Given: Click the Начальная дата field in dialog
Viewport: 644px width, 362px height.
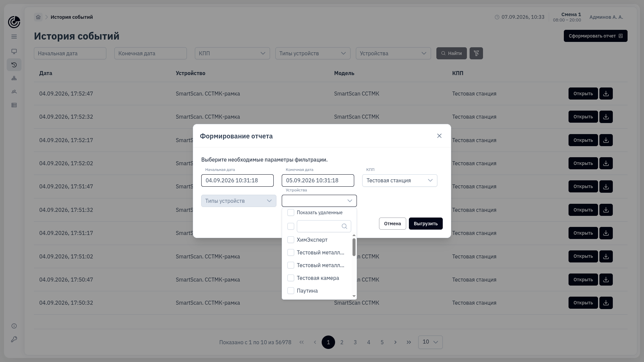Looking at the screenshot, I should 237,180.
